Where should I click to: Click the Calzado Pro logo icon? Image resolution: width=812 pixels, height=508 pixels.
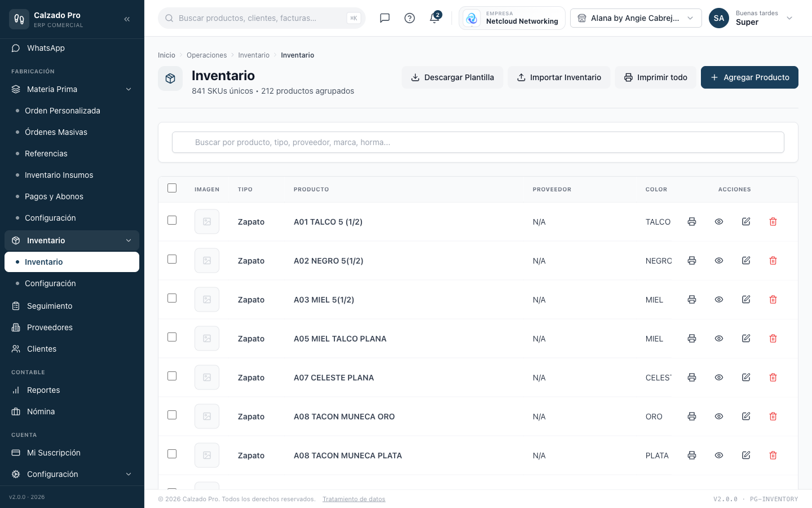[x=19, y=19]
